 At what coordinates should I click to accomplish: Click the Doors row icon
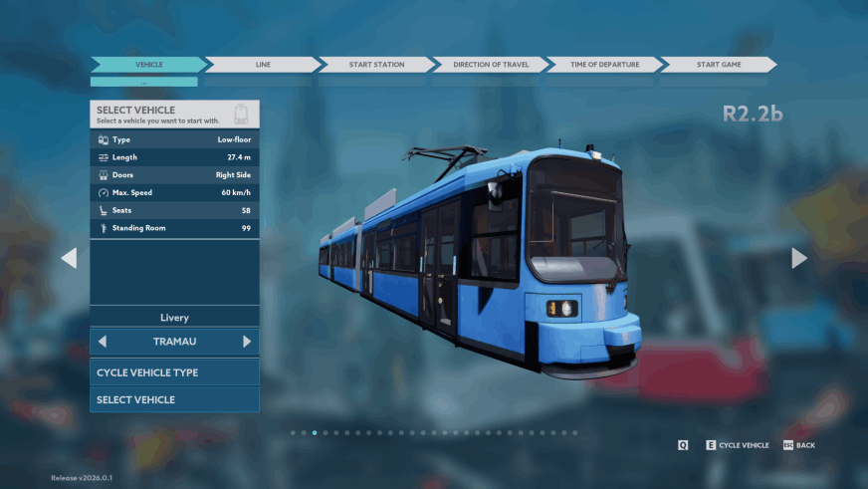click(103, 175)
